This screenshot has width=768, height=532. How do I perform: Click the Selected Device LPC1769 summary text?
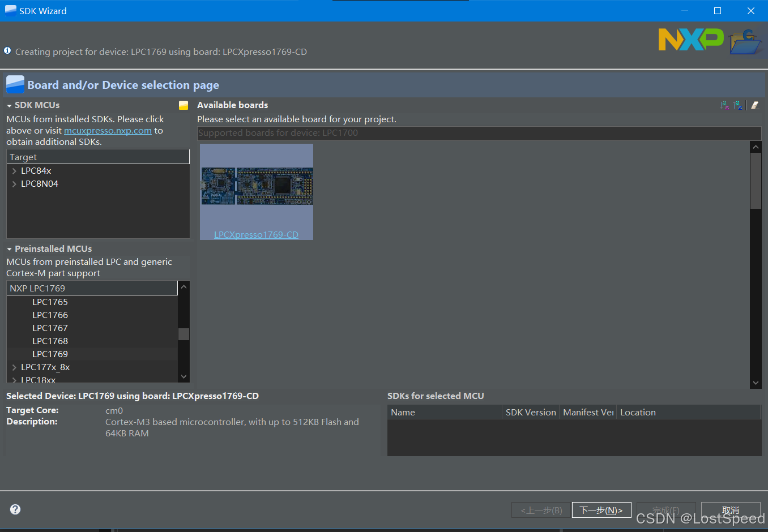point(133,396)
